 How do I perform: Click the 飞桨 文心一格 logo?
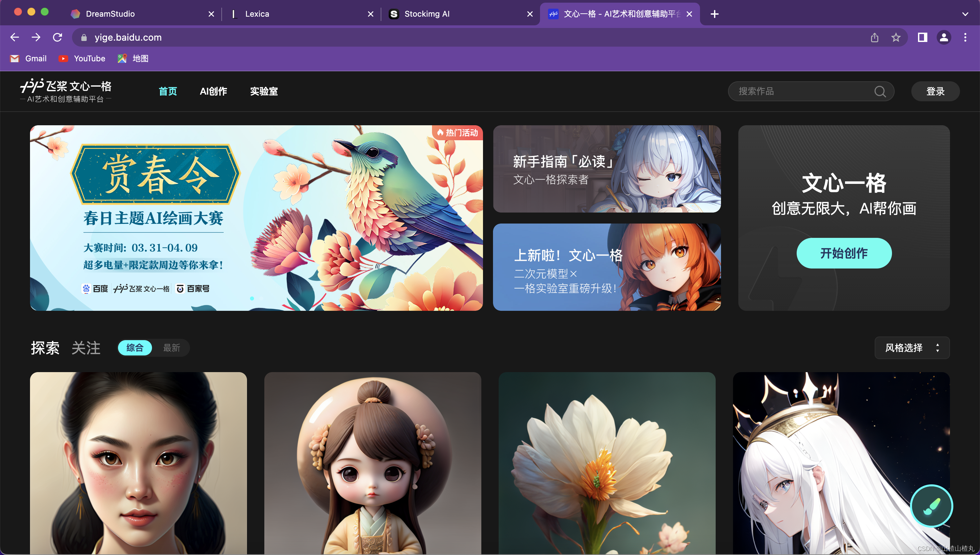pyautogui.click(x=66, y=91)
